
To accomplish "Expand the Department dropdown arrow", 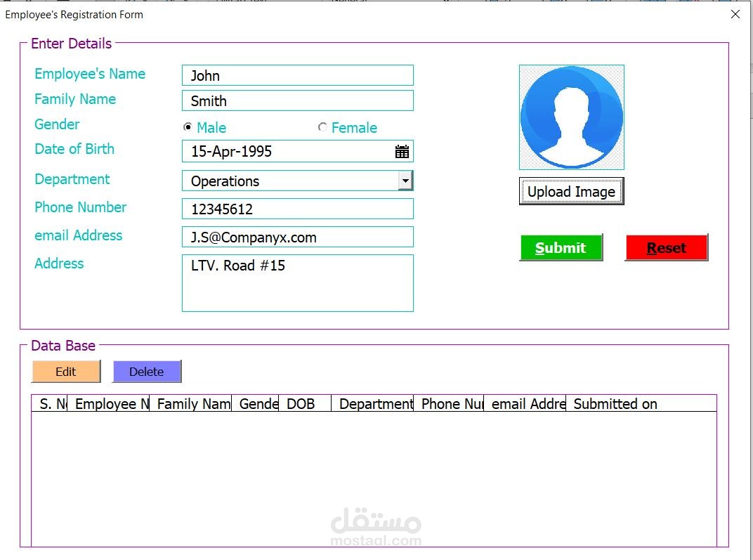I will click(x=406, y=181).
